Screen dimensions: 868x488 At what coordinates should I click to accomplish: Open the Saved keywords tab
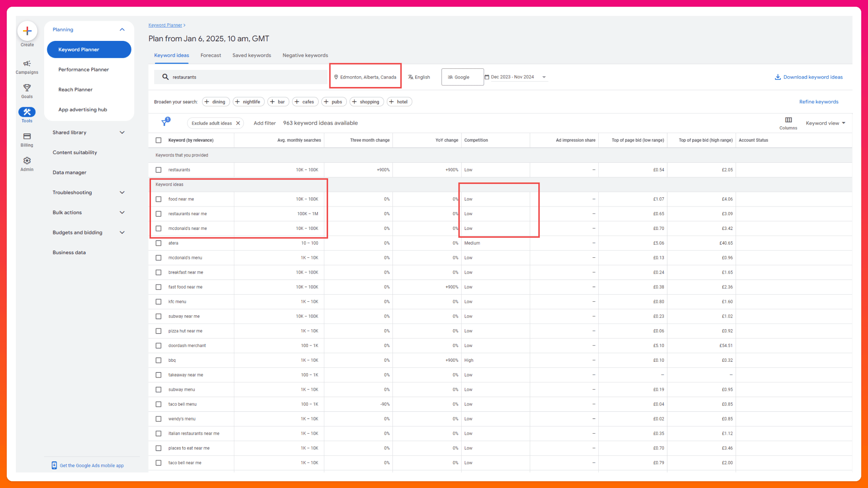click(251, 55)
